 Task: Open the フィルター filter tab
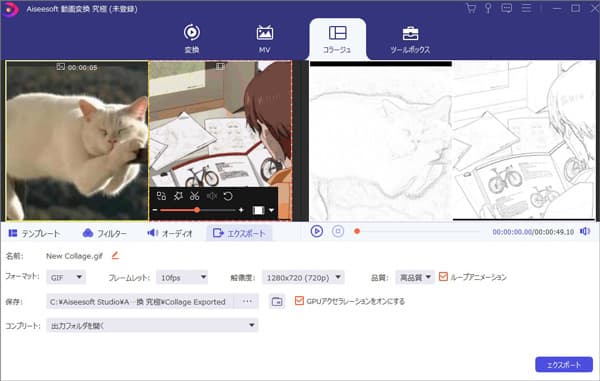[x=104, y=233]
